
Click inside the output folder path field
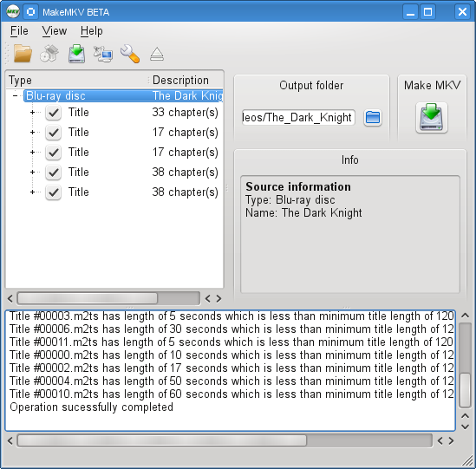click(298, 118)
